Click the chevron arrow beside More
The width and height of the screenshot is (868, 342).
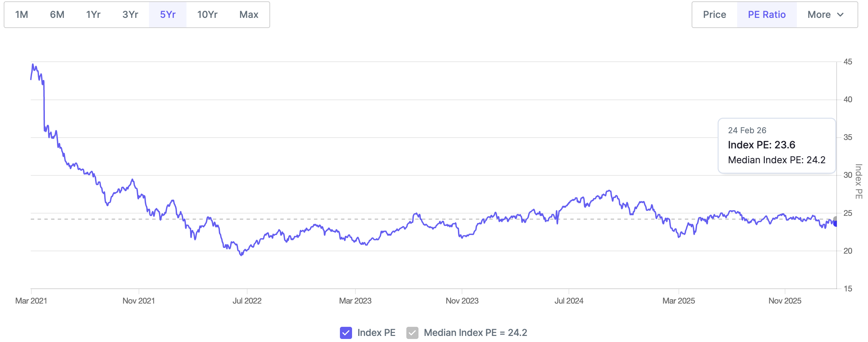(840, 15)
